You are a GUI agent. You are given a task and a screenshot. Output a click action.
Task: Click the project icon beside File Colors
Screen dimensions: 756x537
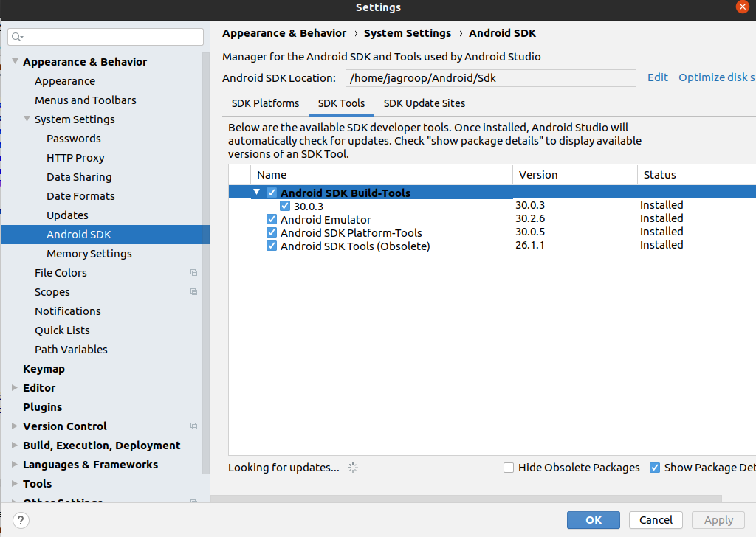pos(193,272)
